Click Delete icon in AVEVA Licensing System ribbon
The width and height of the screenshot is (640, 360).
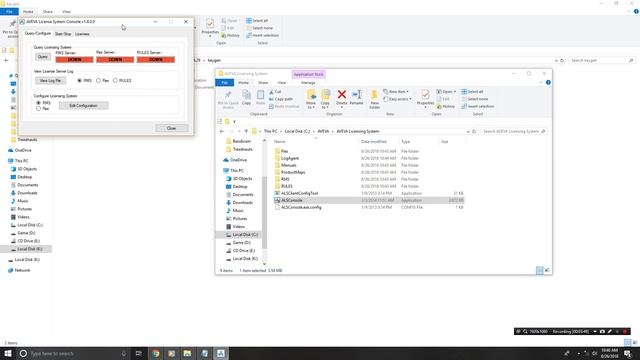click(x=342, y=95)
